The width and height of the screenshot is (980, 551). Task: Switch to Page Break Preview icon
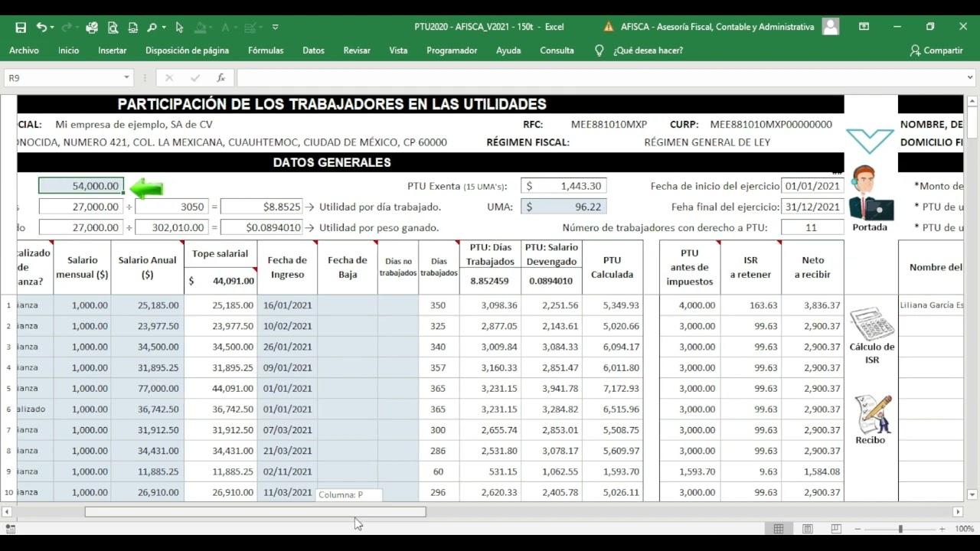click(835, 529)
